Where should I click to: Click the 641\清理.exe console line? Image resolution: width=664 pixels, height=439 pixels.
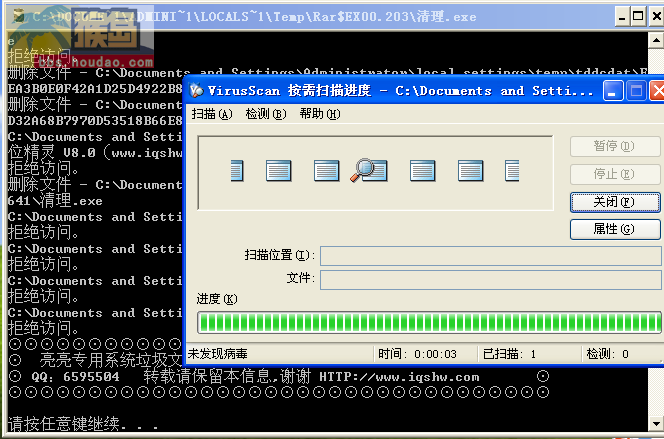click(x=55, y=201)
